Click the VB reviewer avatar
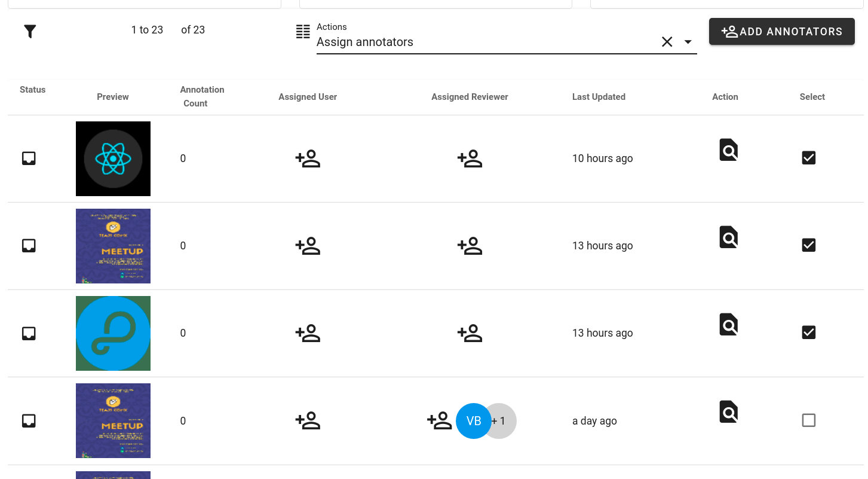This screenshot has width=868, height=479. [473, 421]
